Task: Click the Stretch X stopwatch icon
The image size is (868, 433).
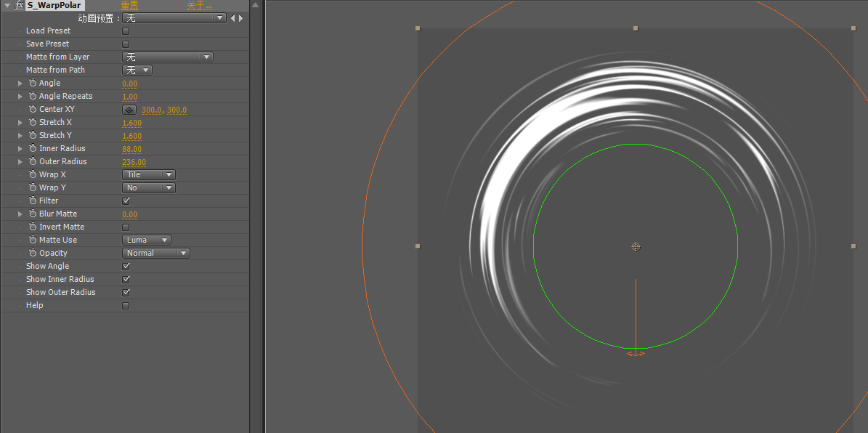Action: (33, 122)
